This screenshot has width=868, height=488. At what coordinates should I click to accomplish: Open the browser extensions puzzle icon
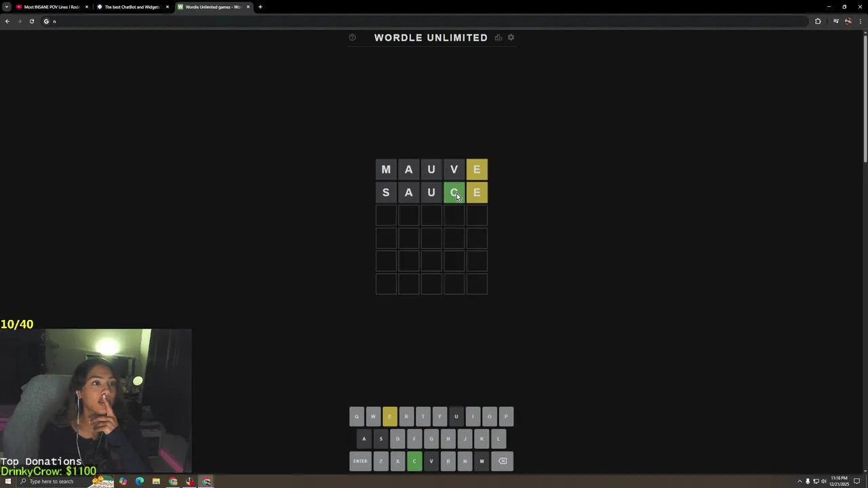click(818, 21)
